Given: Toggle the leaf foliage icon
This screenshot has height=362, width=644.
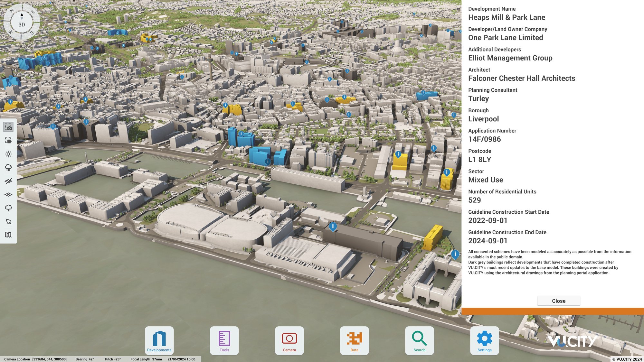Looking at the screenshot, I should [x=8, y=221].
